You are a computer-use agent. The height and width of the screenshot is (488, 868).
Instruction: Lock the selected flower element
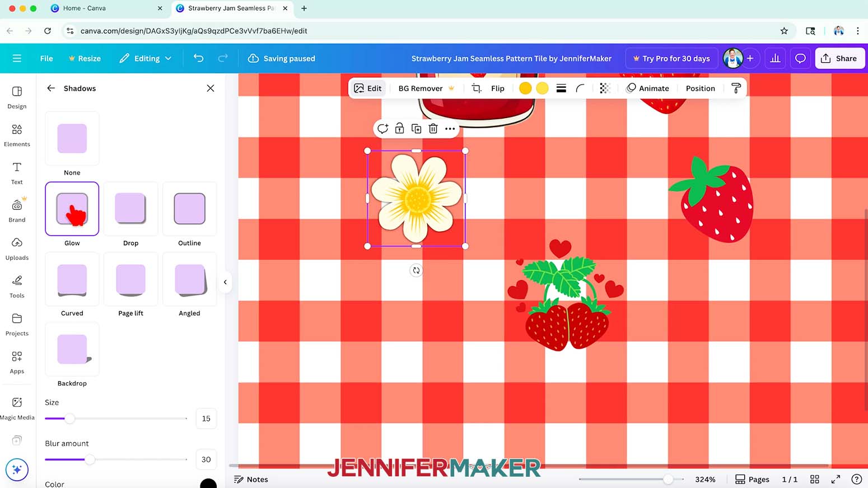tap(399, 129)
